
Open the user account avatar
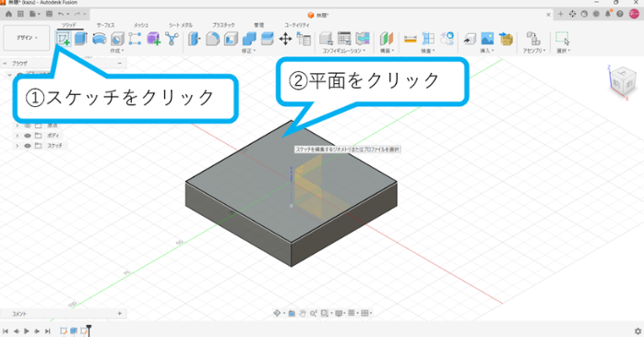pyautogui.click(x=634, y=14)
